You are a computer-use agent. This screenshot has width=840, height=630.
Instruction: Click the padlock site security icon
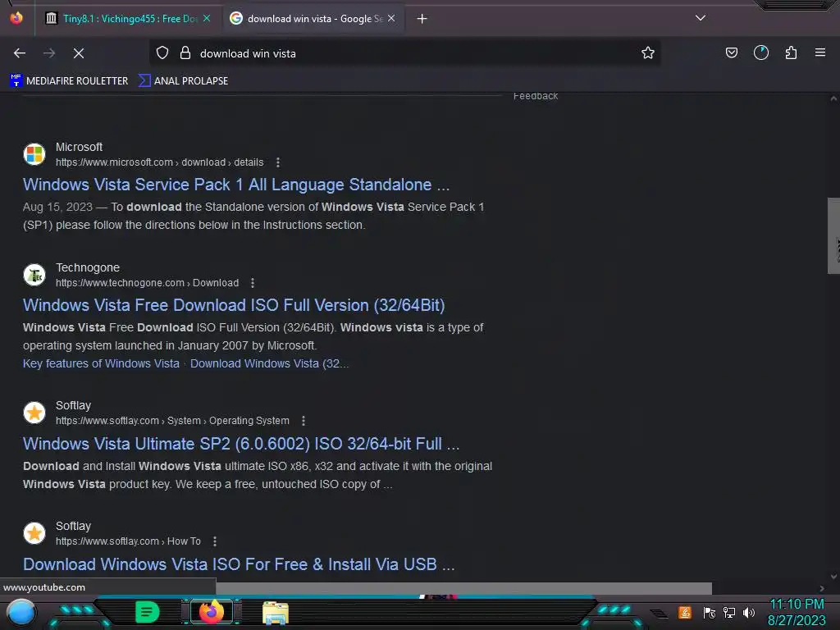[x=185, y=53]
